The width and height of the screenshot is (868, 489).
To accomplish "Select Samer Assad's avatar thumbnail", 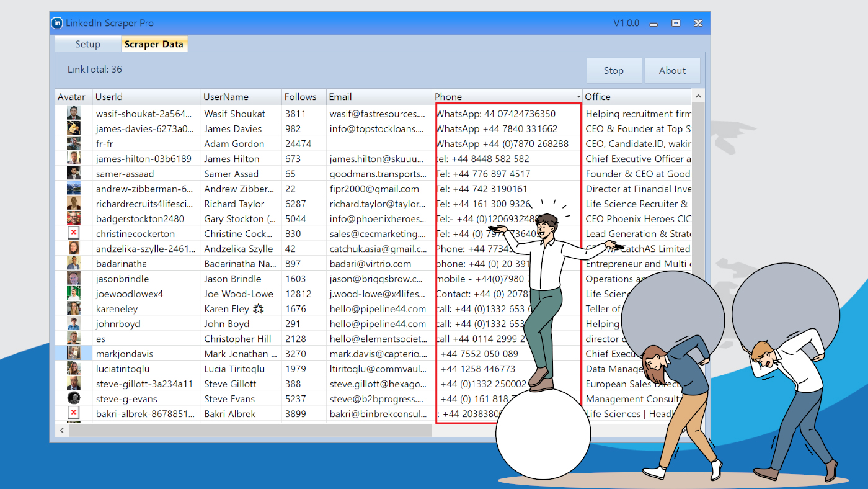I will [74, 174].
